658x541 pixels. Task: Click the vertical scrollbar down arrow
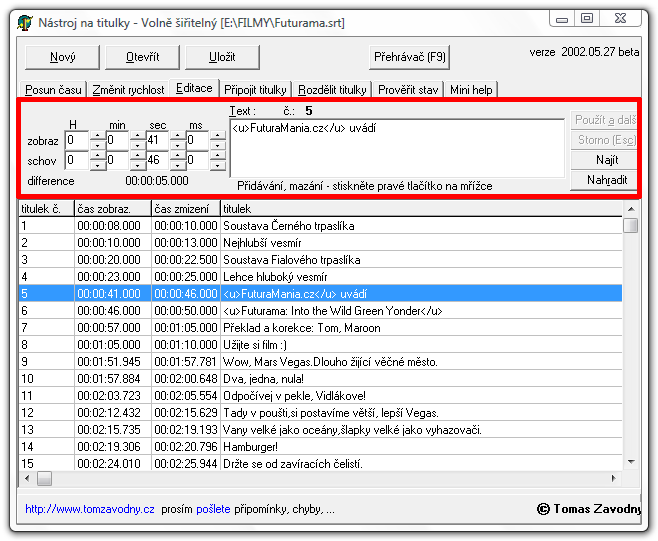[631, 462]
